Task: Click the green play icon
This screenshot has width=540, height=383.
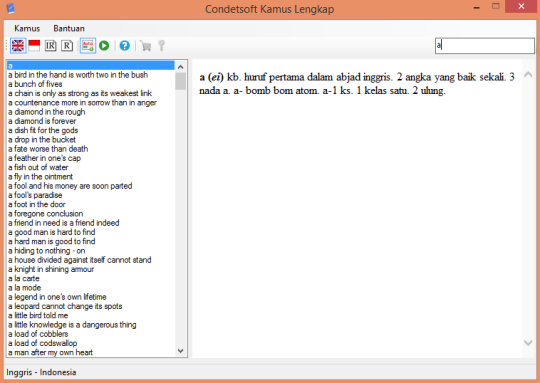Action: (104, 46)
